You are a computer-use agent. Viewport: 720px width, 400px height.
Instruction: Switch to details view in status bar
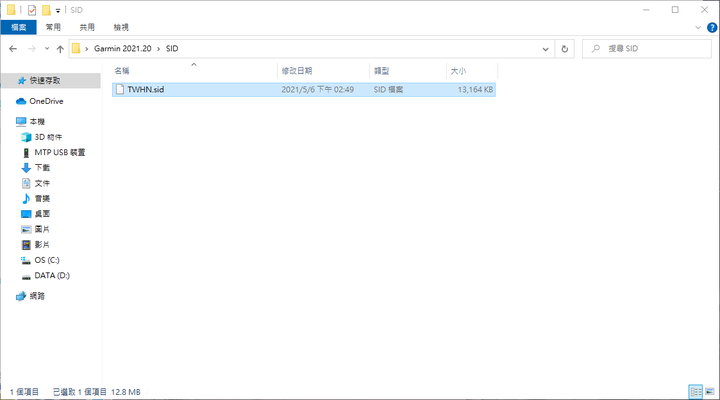click(x=696, y=392)
